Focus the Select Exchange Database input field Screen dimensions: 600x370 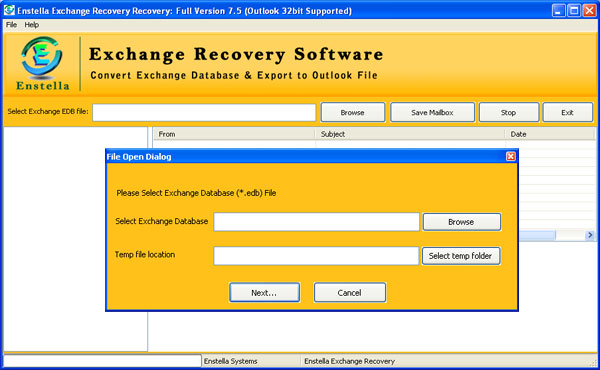316,222
